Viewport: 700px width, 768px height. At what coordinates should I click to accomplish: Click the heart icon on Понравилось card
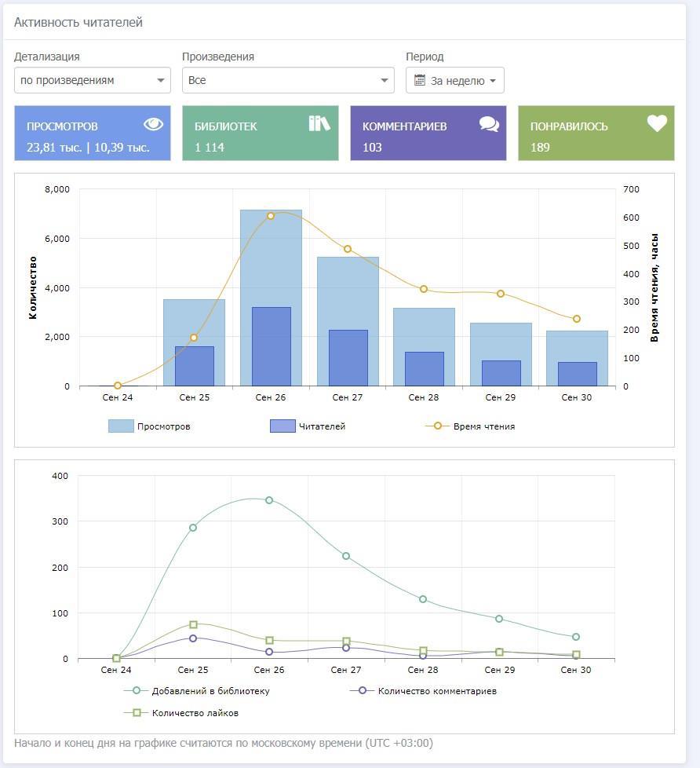[x=657, y=123]
